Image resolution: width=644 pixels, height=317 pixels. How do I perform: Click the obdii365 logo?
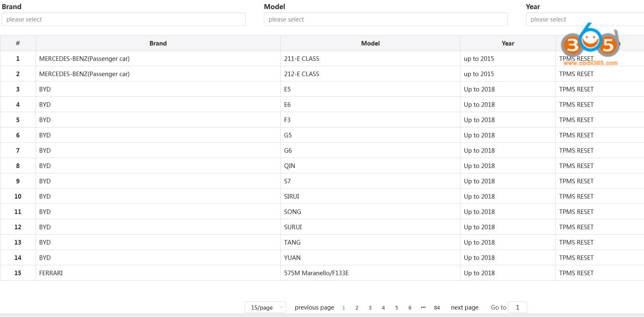[590, 46]
